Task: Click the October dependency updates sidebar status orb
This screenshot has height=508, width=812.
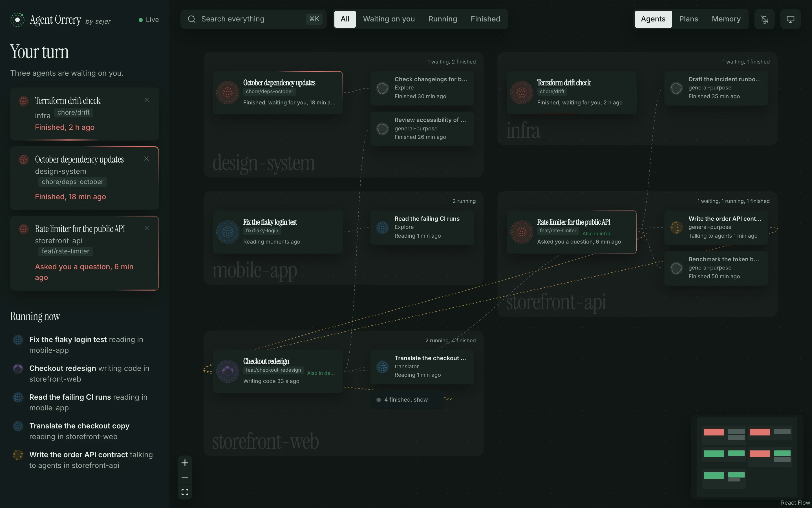Action: (24, 159)
